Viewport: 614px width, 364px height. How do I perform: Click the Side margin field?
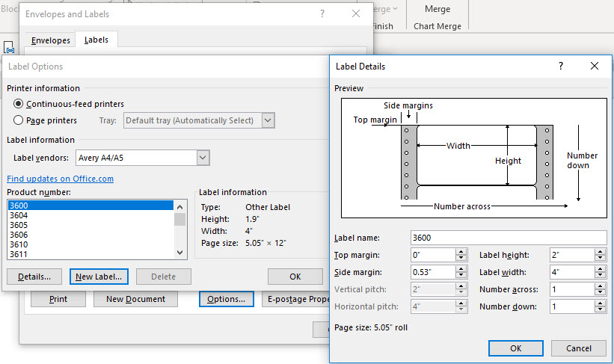(433, 272)
